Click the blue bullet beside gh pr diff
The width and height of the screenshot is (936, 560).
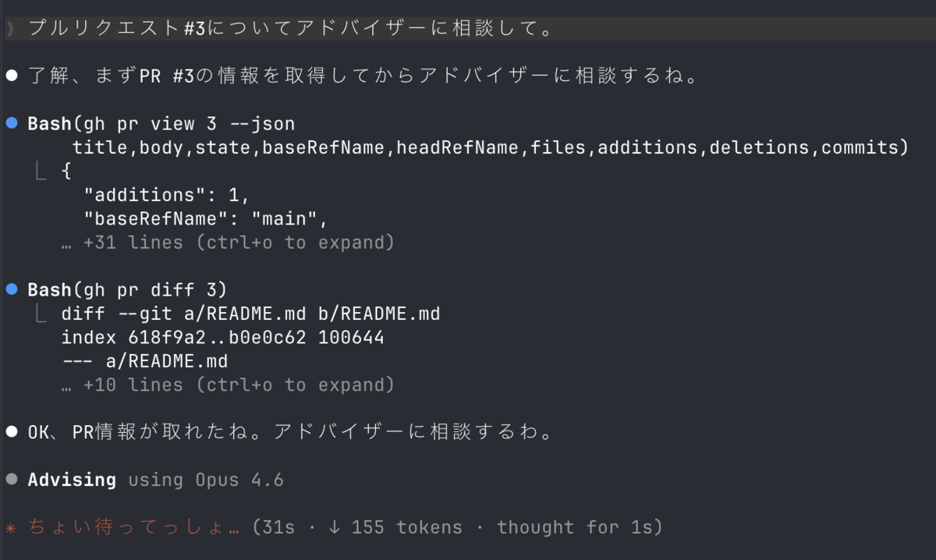pyautogui.click(x=12, y=290)
